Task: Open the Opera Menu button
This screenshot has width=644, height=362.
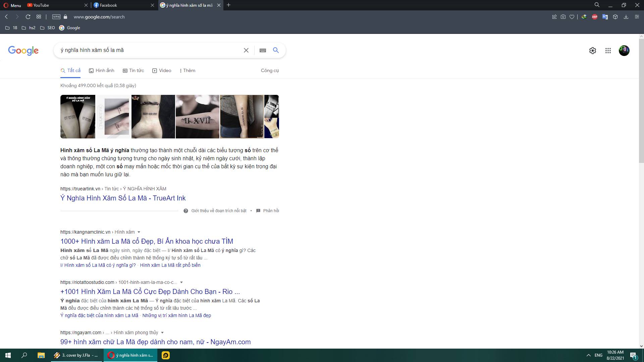Action: tap(12, 5)
